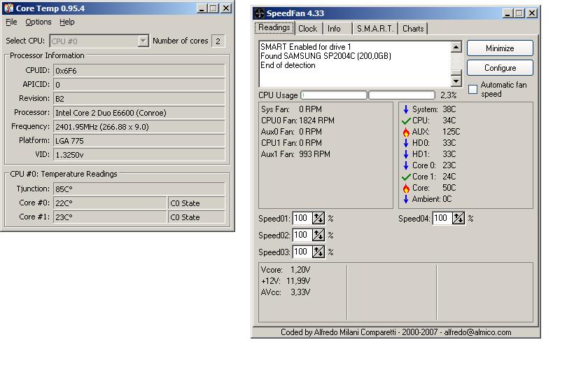Click the Configure button
The image size is (588, 368).
pyautogui.click(x=500, y=67)
